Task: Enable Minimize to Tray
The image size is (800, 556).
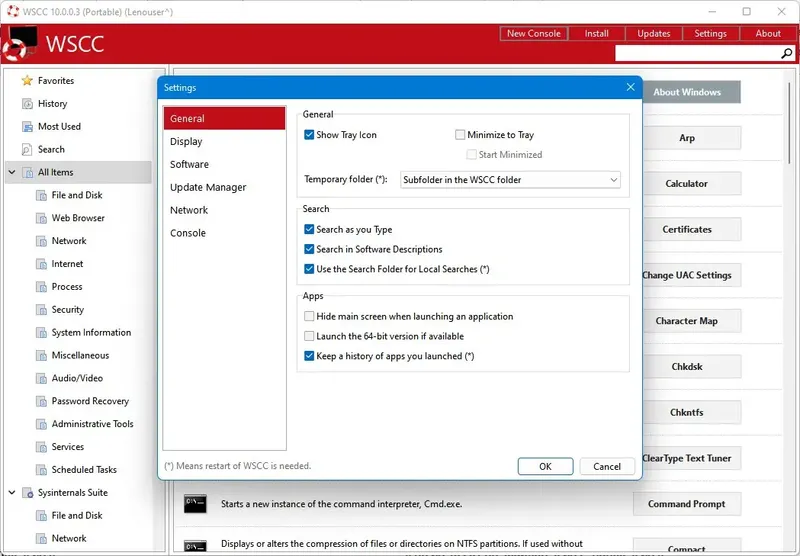Action: click(460, 135)
